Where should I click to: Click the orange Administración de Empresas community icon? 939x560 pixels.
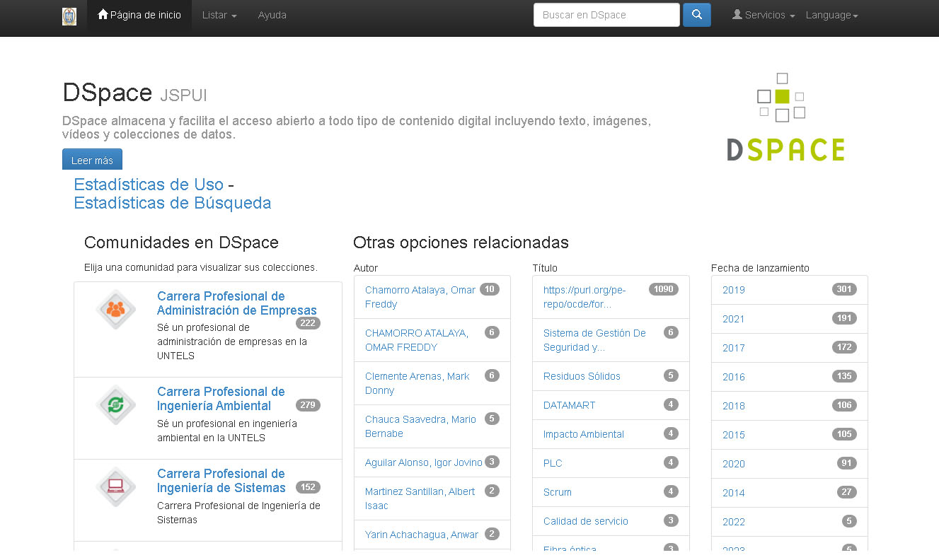click(115, 309)
